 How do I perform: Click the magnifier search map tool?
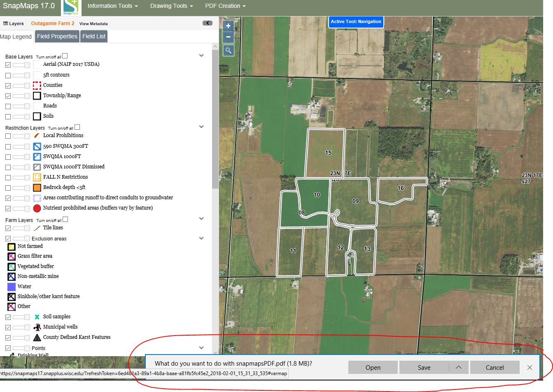click(x=228, y=50)
